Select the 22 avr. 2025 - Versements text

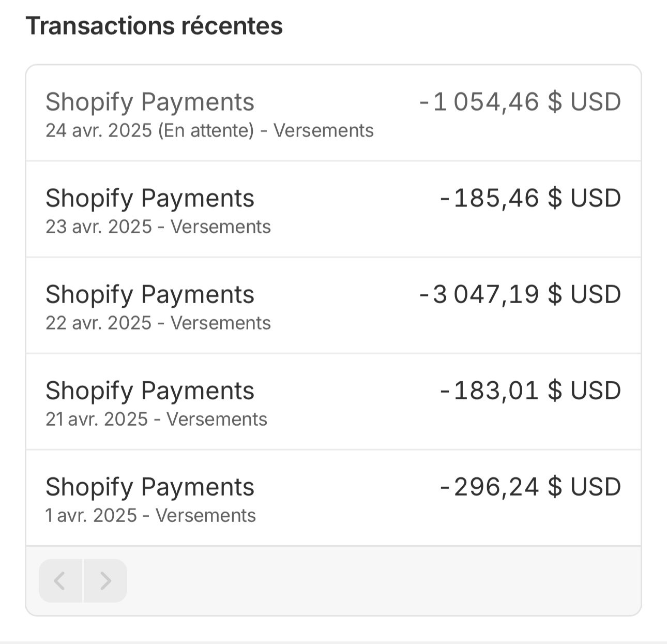pyautogui.click(x=158, y=323)
